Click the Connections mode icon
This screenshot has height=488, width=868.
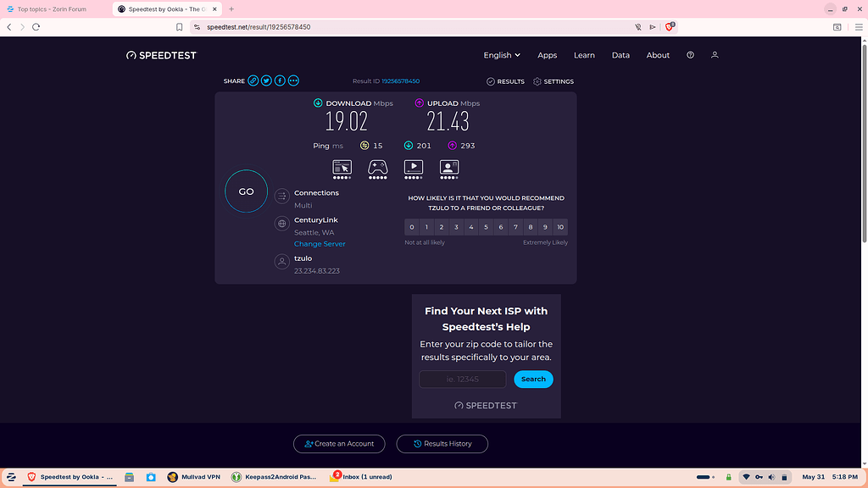(281, 196)
